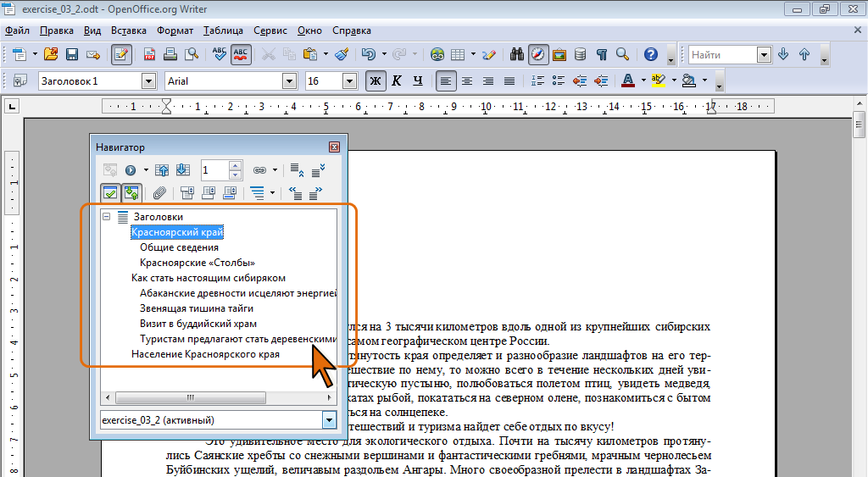Click the Zoom magnifier icon
This screenshot has width=868, height=477.
coord(622,54)
